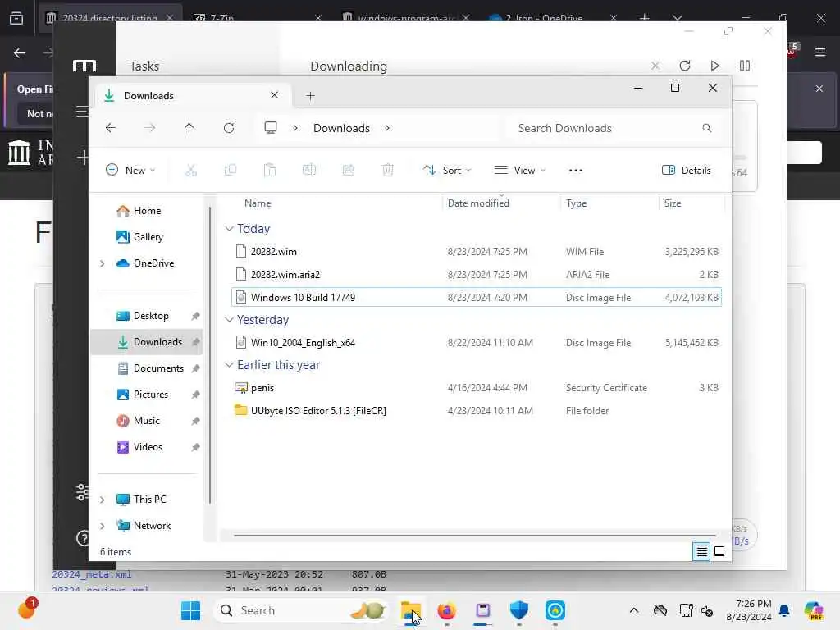Open the Windows Start menu
Screen dimensions: 840x630
[x=190, y=610]
